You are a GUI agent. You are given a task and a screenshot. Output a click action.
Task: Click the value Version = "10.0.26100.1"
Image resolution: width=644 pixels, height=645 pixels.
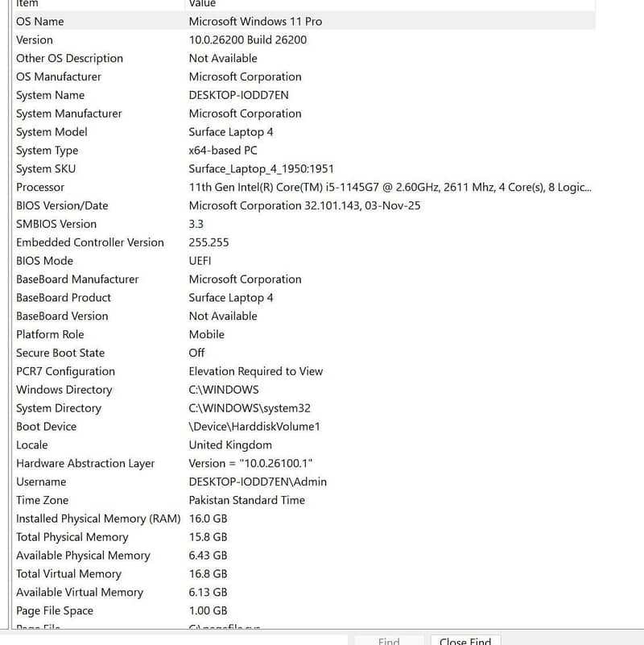(x=250, y=464)
